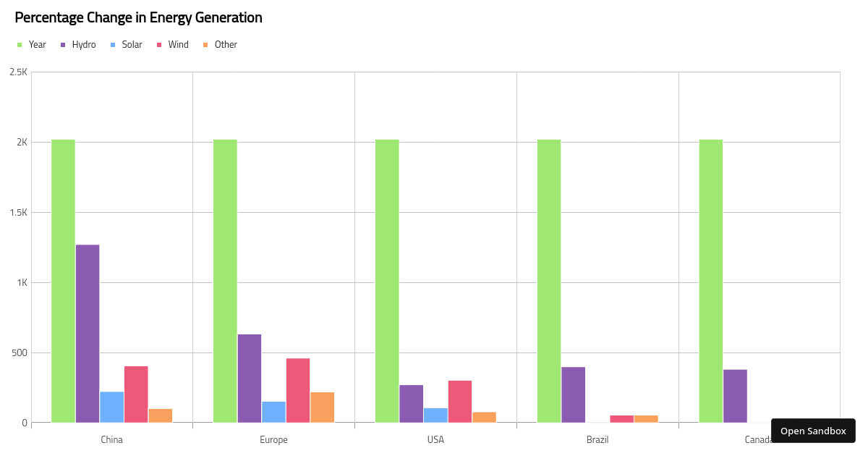Select Canada's green Year bar

point(711,281)
